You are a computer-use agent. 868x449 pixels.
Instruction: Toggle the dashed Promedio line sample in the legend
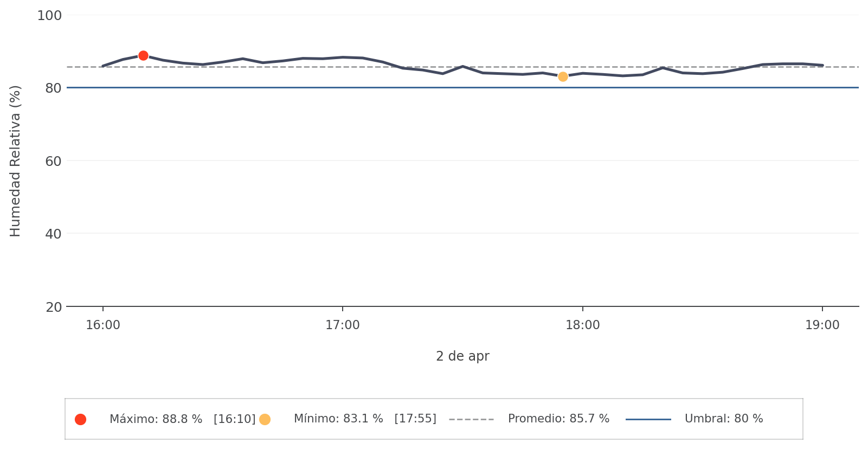471,419
